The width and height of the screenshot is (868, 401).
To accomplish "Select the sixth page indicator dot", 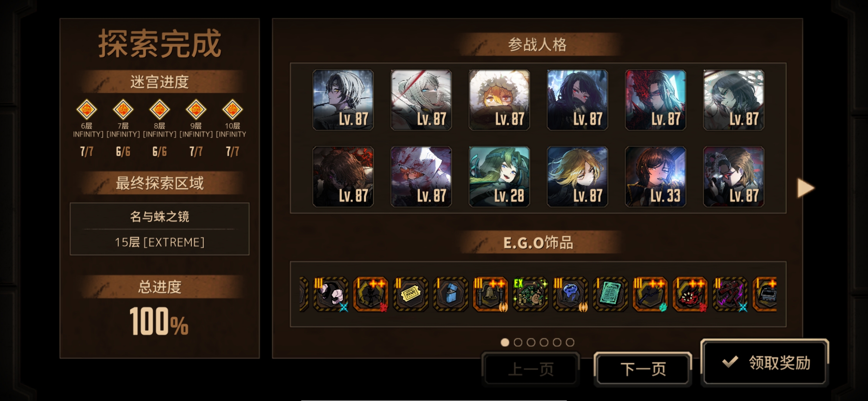I will (x=570, y=342).
